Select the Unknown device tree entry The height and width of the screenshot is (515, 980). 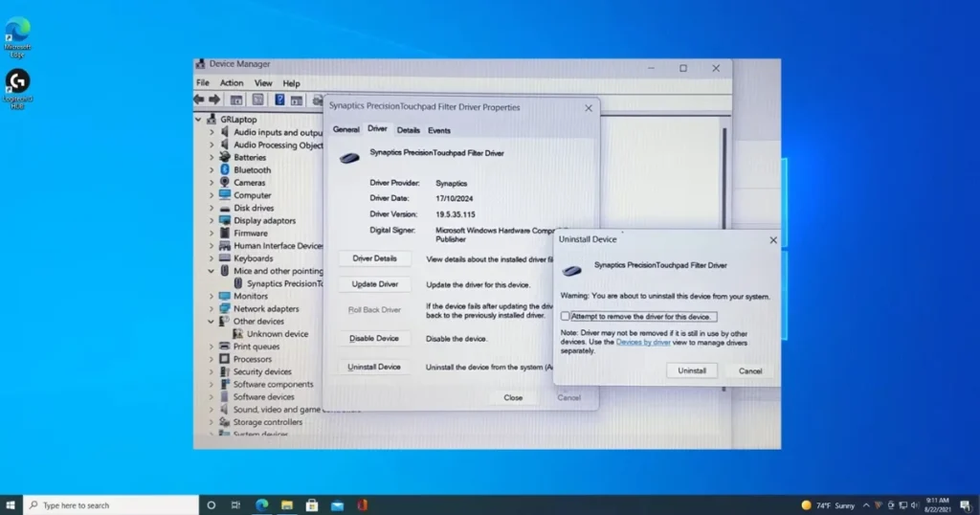(x=271, y=334)
